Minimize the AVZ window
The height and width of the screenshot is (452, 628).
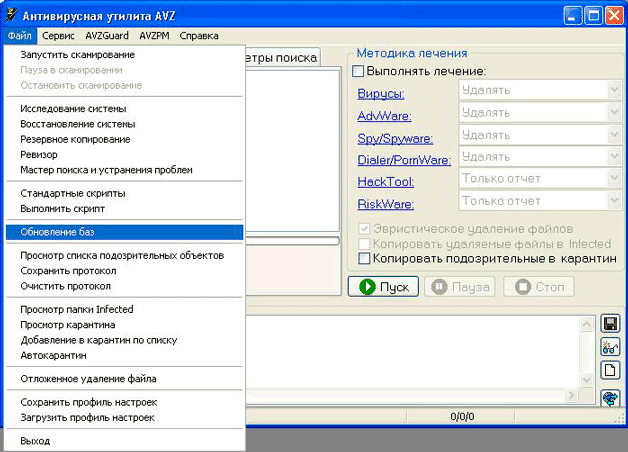(572, 16)
